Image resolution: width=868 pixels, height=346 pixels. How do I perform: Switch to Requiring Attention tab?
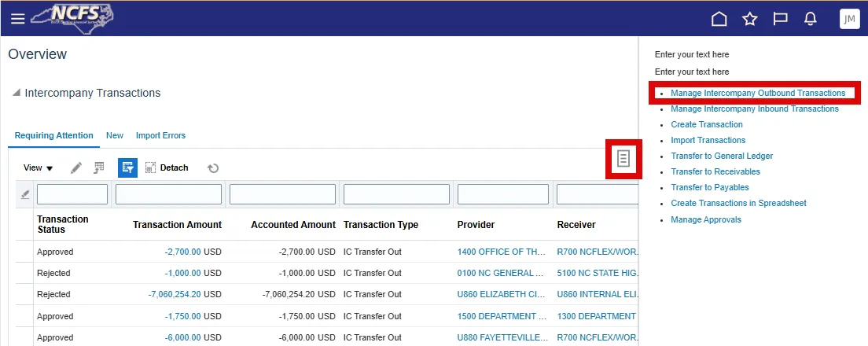53,135
